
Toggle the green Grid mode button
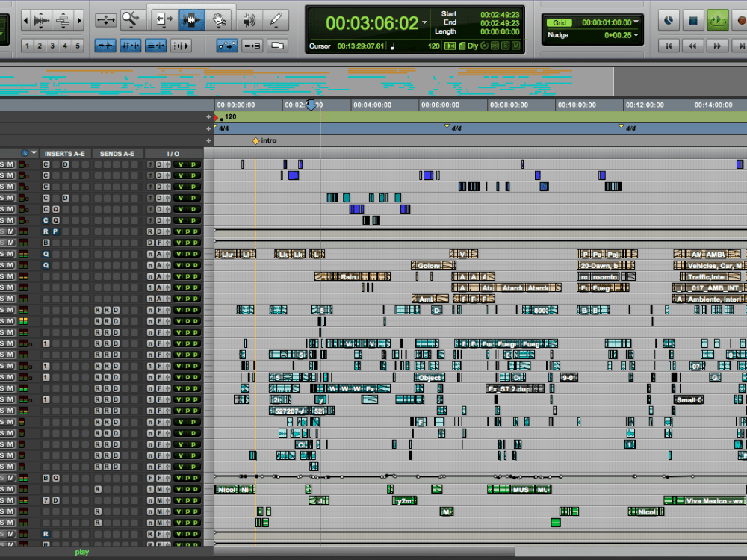coord(560,22)
